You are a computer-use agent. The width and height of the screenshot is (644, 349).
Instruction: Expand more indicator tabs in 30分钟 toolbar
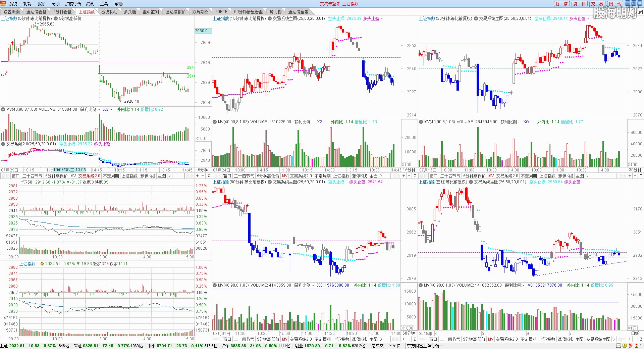[x=587, y=176]
